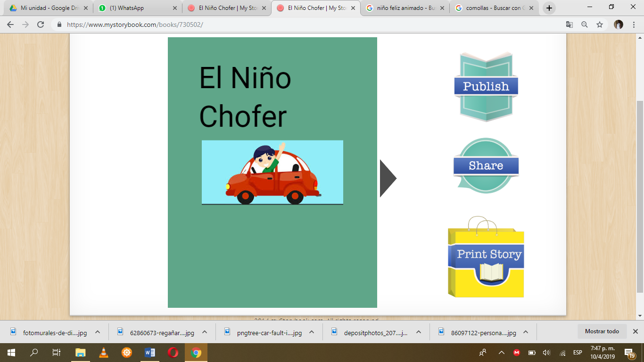Expand options for pngtree-car-fault download
This screenshot has height=362, width=644.
point(312,332)
